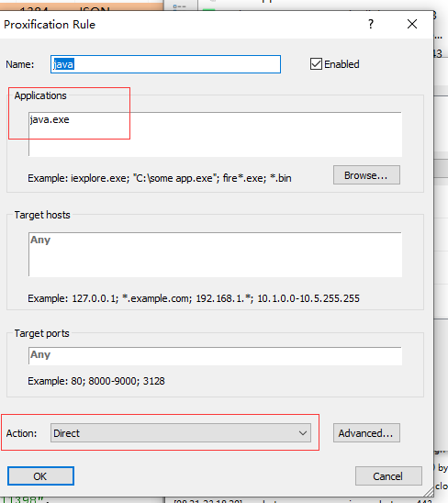The width and height of the screenshot is (448, 503).
Task: Click the question mark help icon
Action: pos(371,24)
